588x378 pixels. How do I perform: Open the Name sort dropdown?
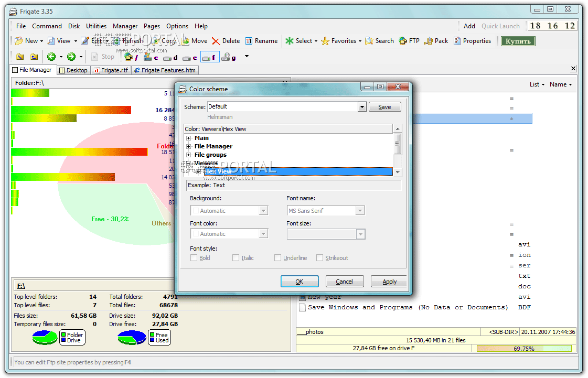[x=561, y=85]
